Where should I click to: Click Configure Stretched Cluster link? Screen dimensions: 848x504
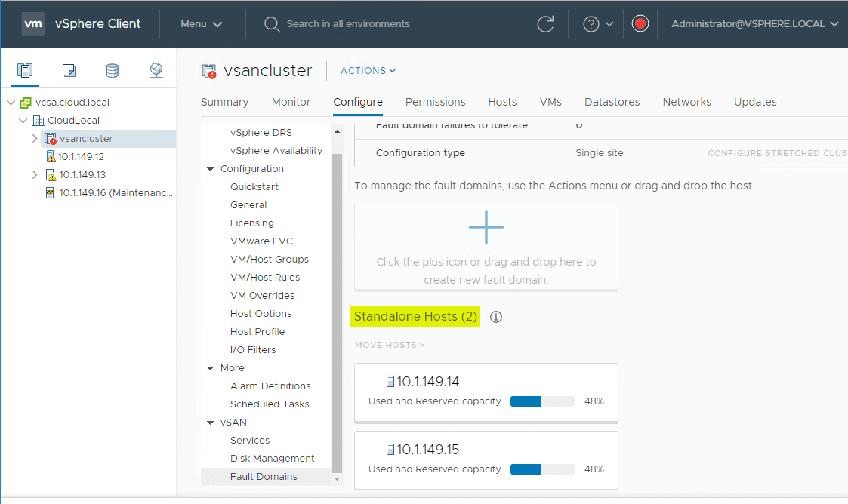click(x=776, y=153)
